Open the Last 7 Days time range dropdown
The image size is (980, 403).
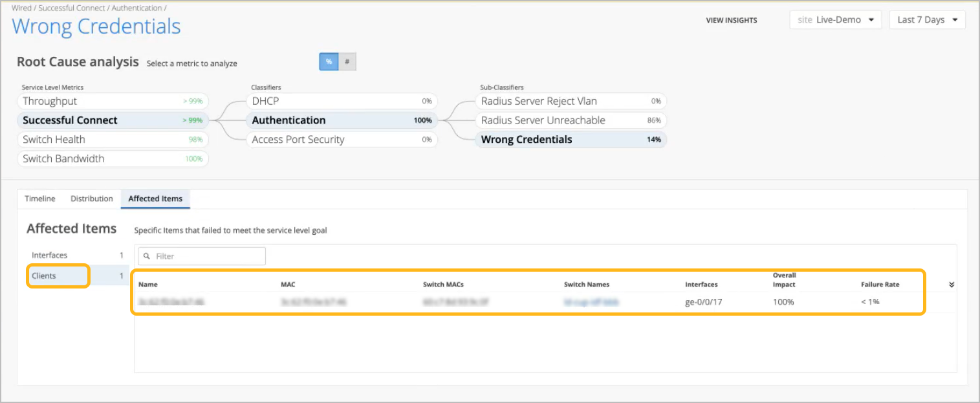pos(927,20)
